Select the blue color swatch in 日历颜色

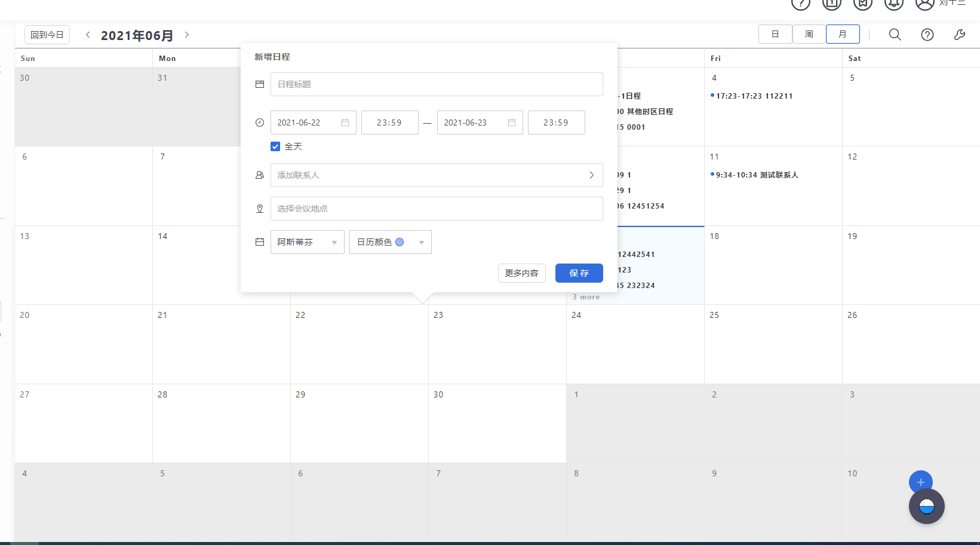pyautogui.click(x=399, y=241)
